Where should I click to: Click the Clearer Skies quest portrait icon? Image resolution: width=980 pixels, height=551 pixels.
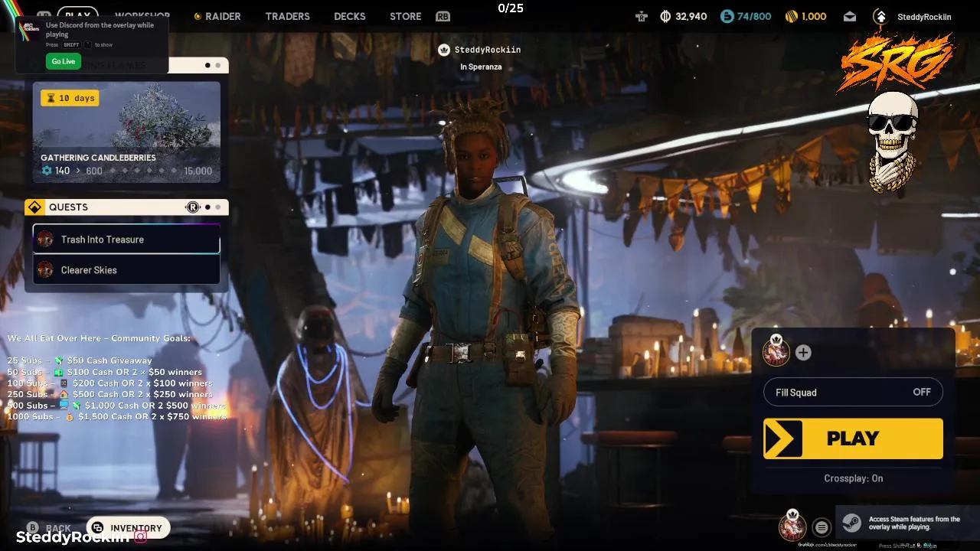[x=45, y=270]
